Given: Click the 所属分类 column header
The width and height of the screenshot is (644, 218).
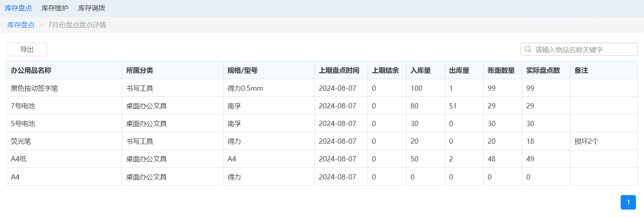Looking at the screenshot, I should (139, 70).
